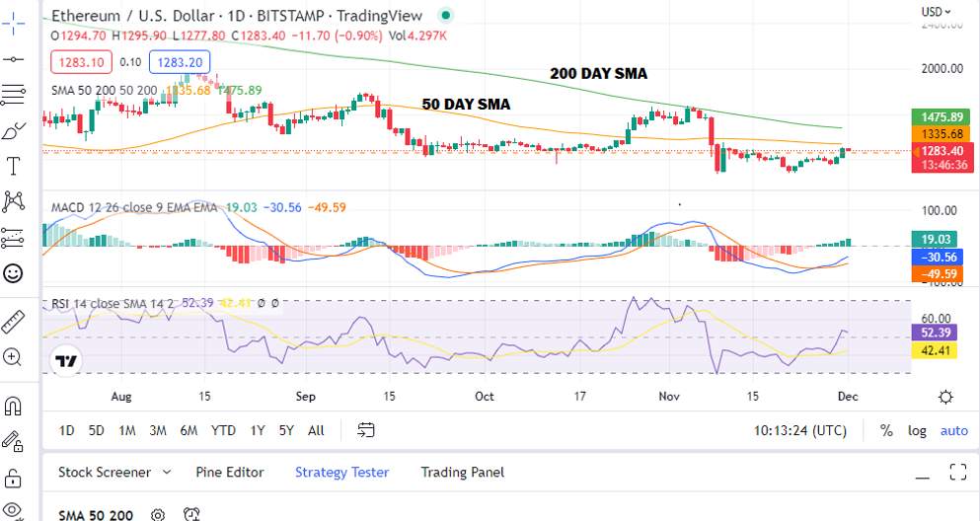Click the -49.59 signal line label
The width and height of the screenshot is (980, 521).
point(939,273)
